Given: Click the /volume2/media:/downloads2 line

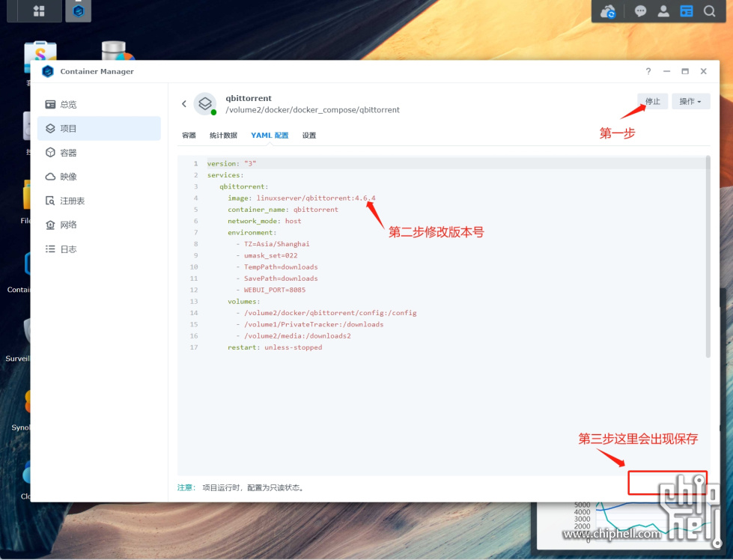Looking at the screenshot, I should coord(293,335).
